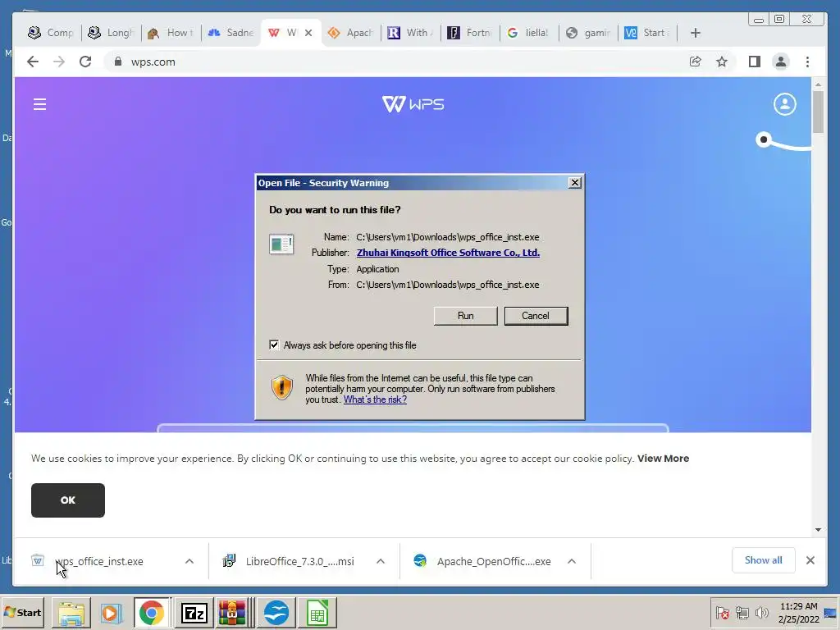Click the padlock site info icon
The width and height of the screenshot is (840, 630).
[x=118, y=62]
